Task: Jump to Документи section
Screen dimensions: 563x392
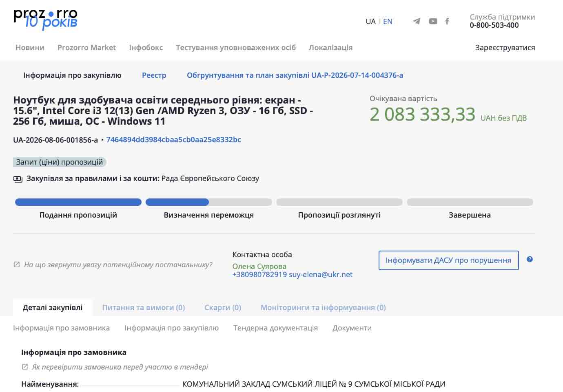Action: point(352,328)
